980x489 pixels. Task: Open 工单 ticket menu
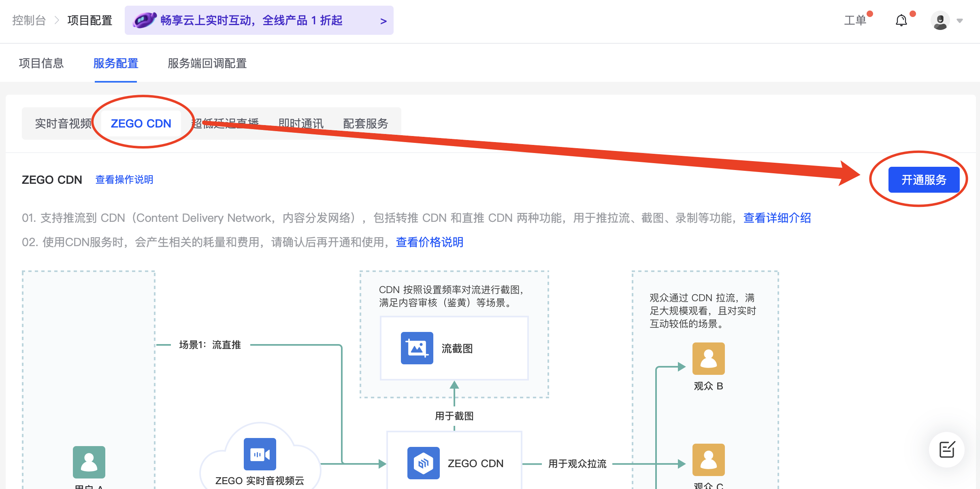coord(855,20)
